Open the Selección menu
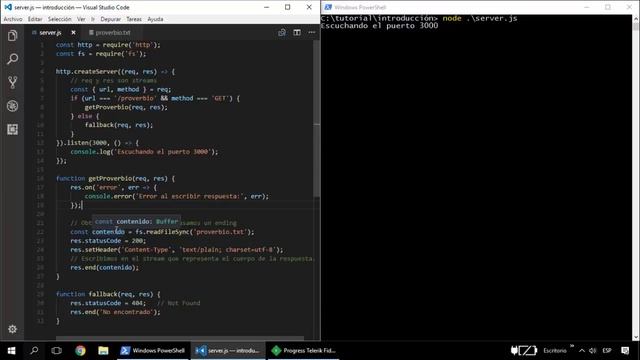 (x=60, y=19)
